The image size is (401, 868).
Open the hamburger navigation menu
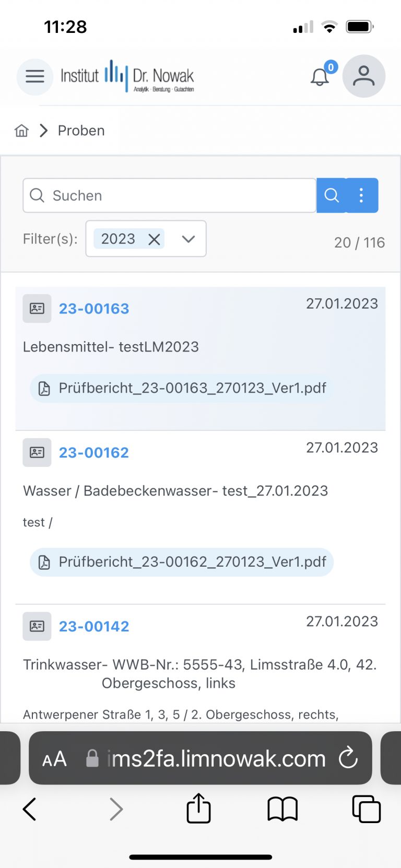pos(35,77)
